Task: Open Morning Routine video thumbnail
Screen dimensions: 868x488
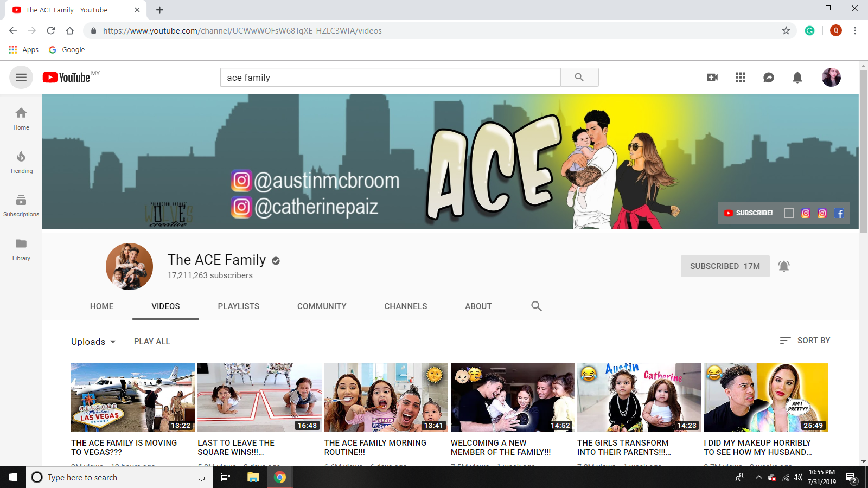Action: (386, 397)
